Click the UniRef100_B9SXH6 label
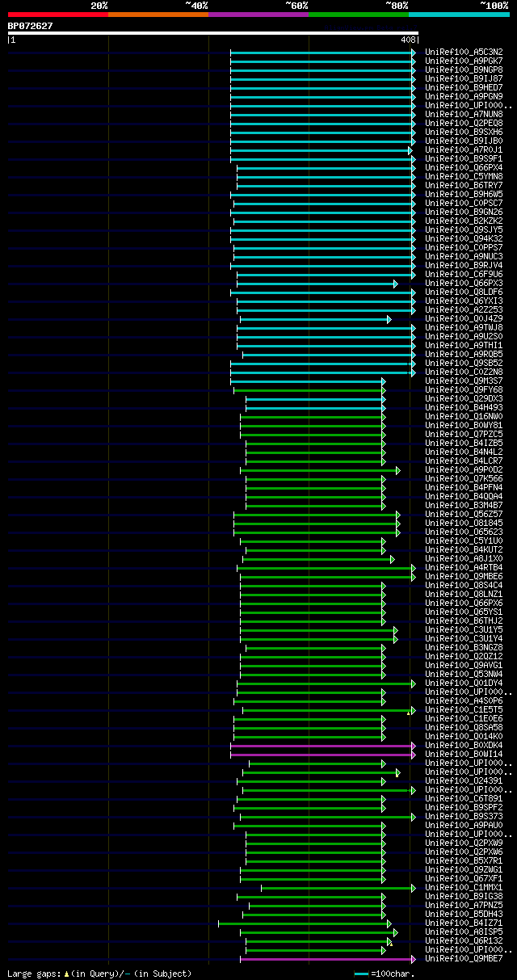Screen dimensions: 517x980 464,132
